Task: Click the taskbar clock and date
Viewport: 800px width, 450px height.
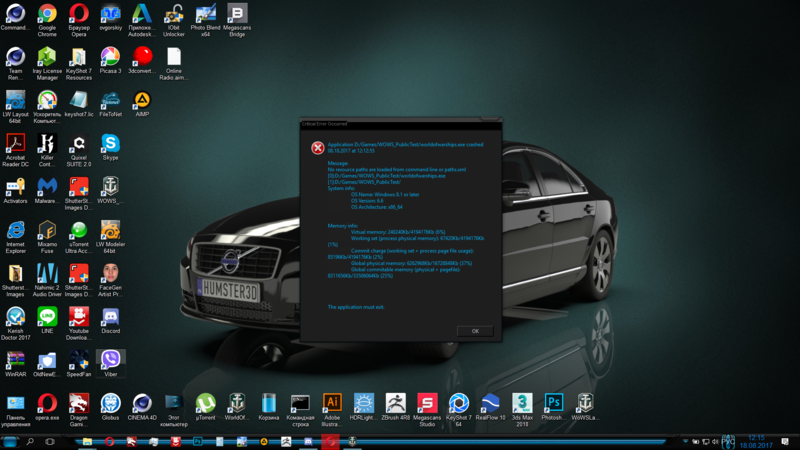Action: coord(757,441)
